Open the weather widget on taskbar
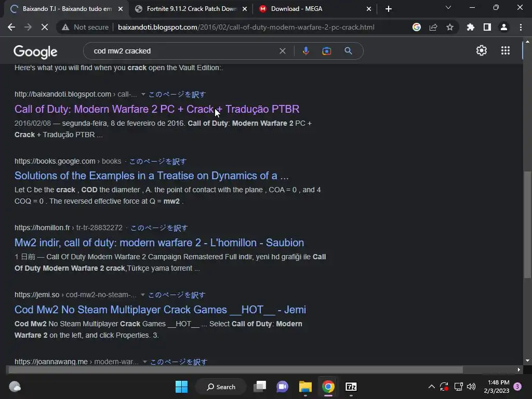 point(15,387)
